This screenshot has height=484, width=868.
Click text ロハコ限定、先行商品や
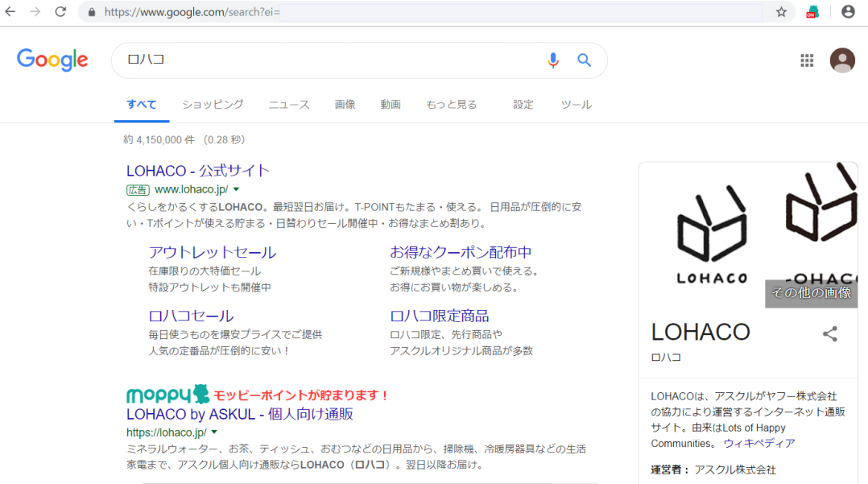pyautogui.click(x=446, y=335)
